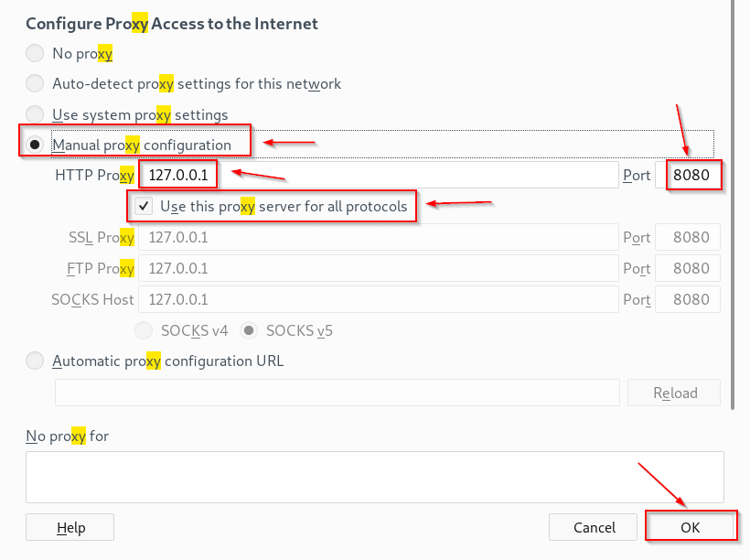This screenshot has width=750, height=560.
Task: Select the SOCKS v4 radio button
Action: 144,330
